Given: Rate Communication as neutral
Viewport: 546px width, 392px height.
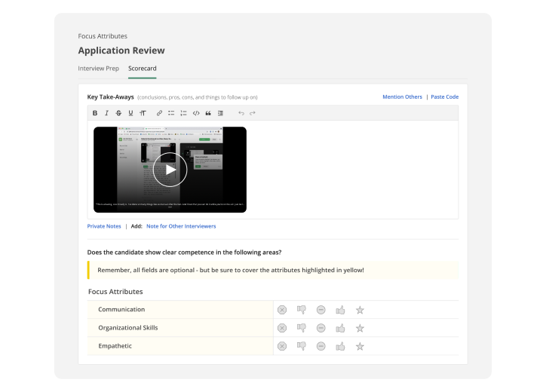Looking at the screenshot, I should coord(321,310).
